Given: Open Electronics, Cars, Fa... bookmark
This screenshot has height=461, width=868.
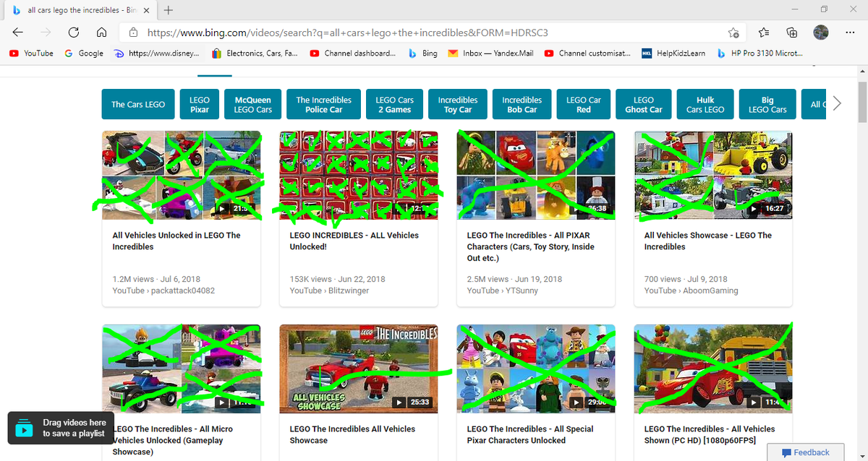Looking at the screenshot, I should [254, 53].
